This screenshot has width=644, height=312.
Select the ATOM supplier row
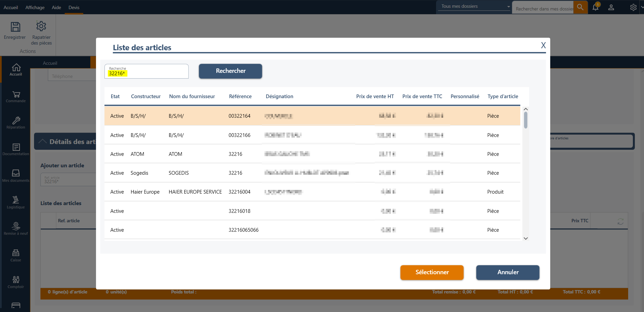(312, 154)
